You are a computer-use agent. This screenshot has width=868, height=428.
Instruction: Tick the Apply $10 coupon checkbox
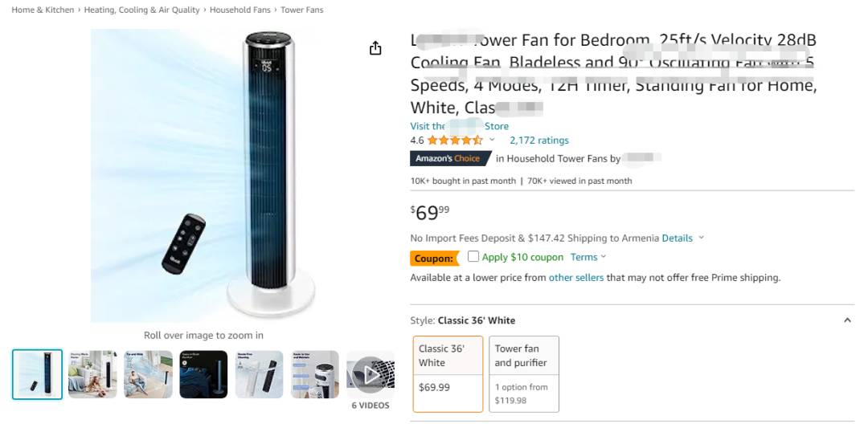pyautogui.click(x=473, y=257)
